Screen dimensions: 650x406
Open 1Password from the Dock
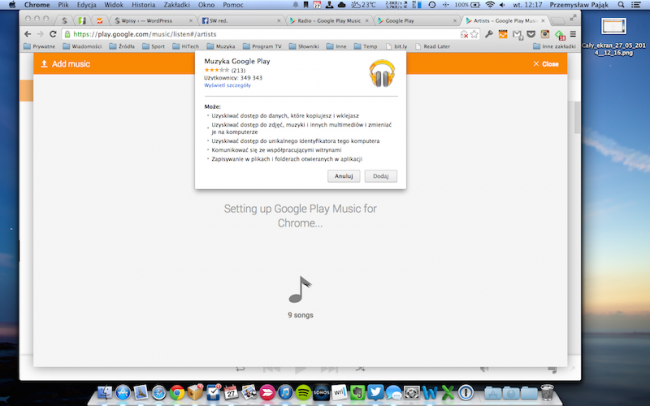click(466, 392)
